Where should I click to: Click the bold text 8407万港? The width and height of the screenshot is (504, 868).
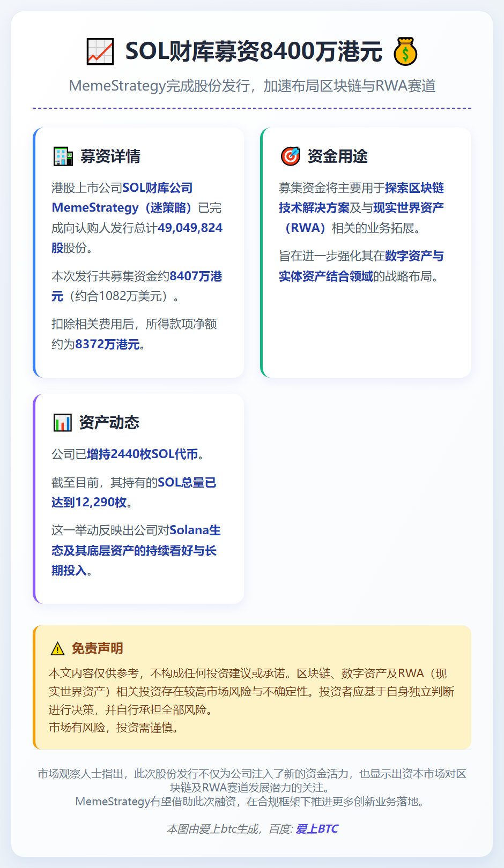click(196, 276)
